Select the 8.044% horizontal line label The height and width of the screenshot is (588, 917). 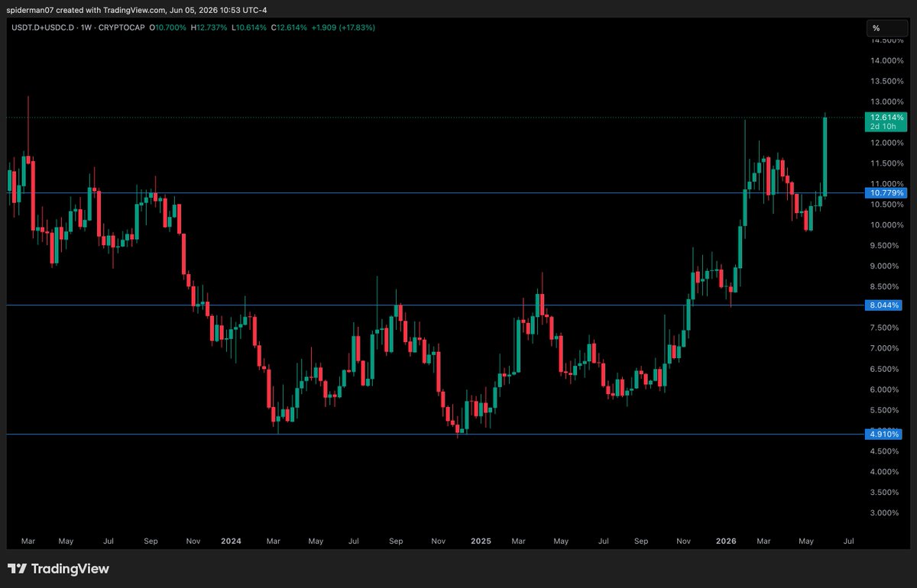point(885,305)
